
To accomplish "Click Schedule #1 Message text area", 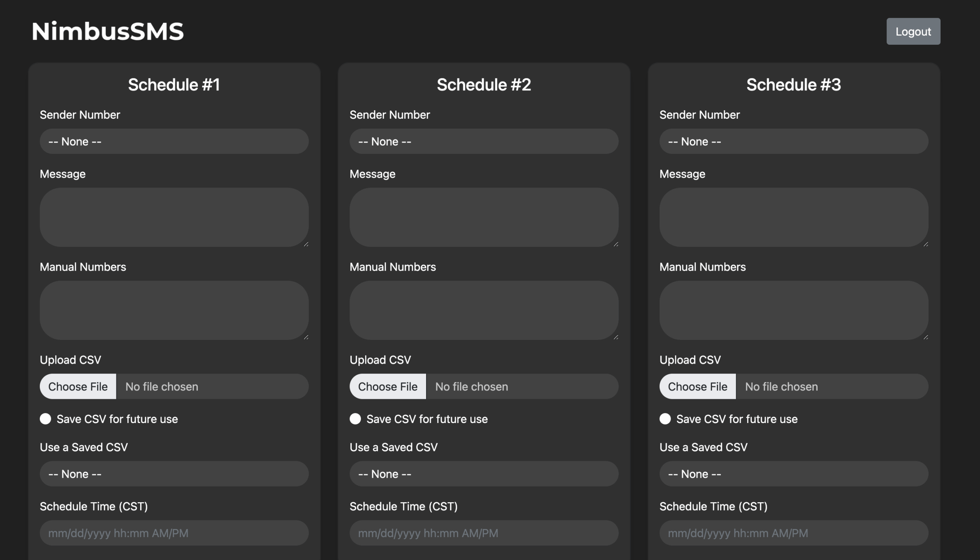I will coord(174,217).
